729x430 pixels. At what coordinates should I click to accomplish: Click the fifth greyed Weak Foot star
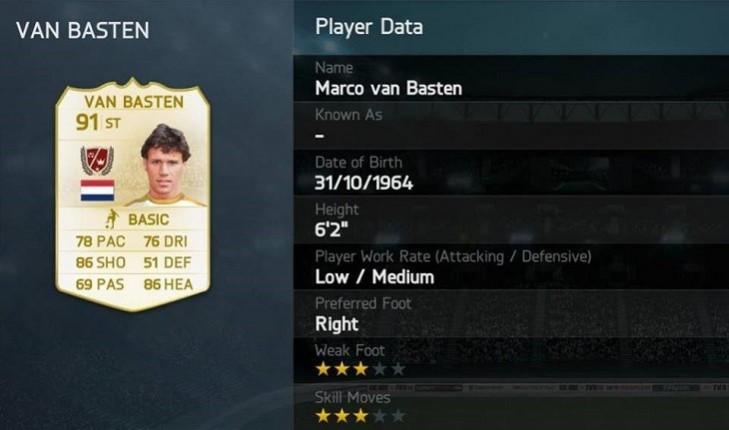tap(398, 369)
